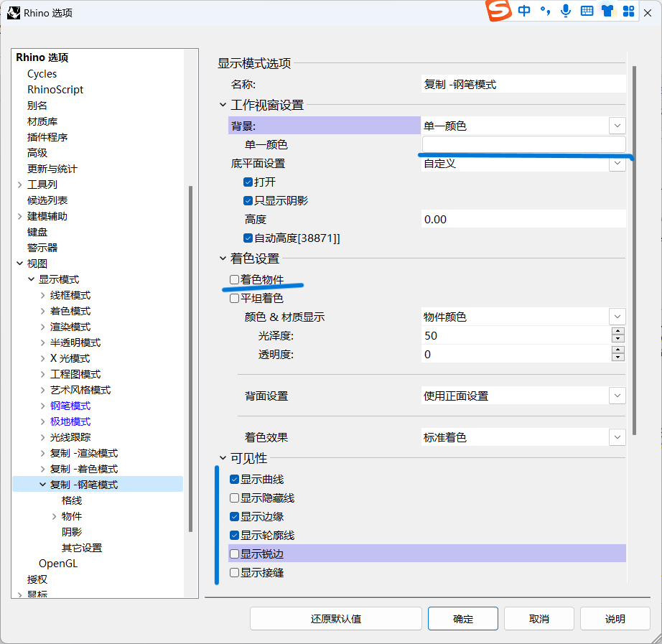This screenshot has height=644, width=662.
Task: Select 键盘 in the options tree
Action: click(37, 232)
